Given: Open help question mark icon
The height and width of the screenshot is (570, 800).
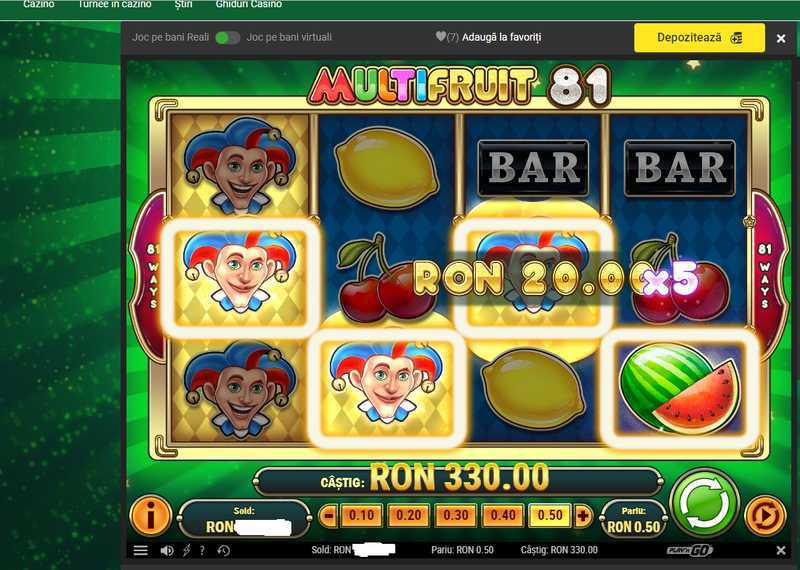Looking at the screenshot, I should coord(203,551).
